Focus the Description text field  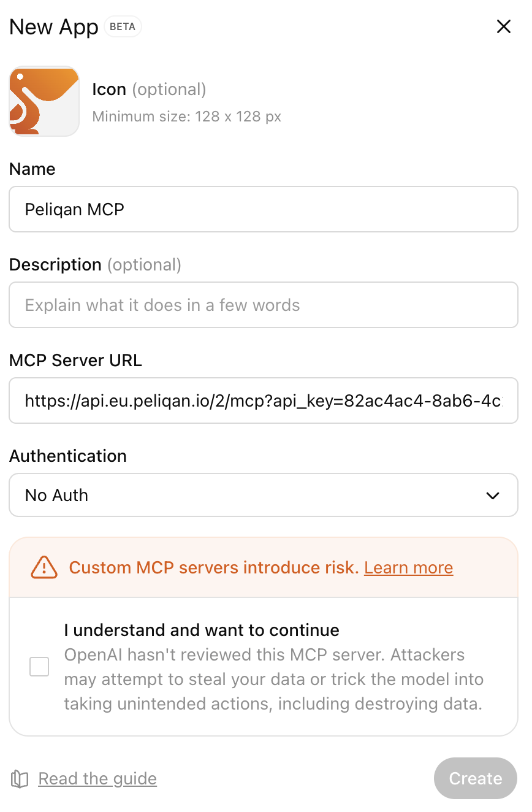click(x=264, y=305)
